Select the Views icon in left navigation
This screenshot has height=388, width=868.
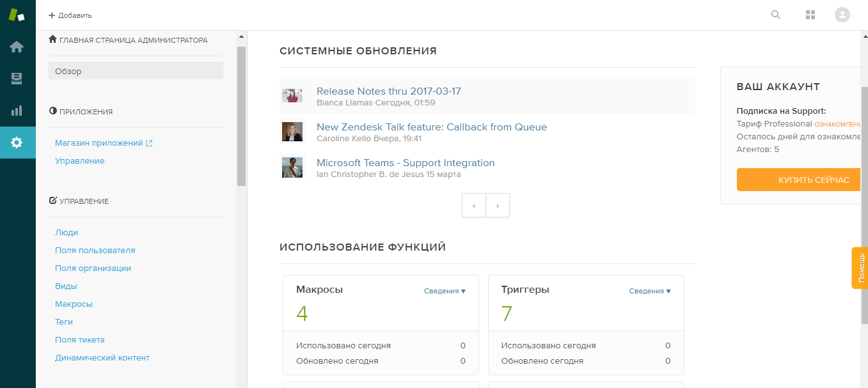point(17,79)
